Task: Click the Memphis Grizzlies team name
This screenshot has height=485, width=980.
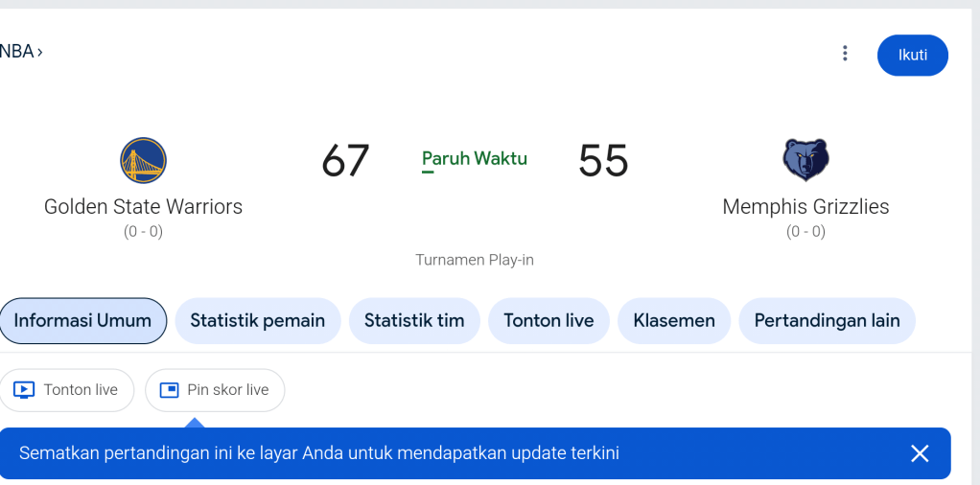Action: [805, 207]
